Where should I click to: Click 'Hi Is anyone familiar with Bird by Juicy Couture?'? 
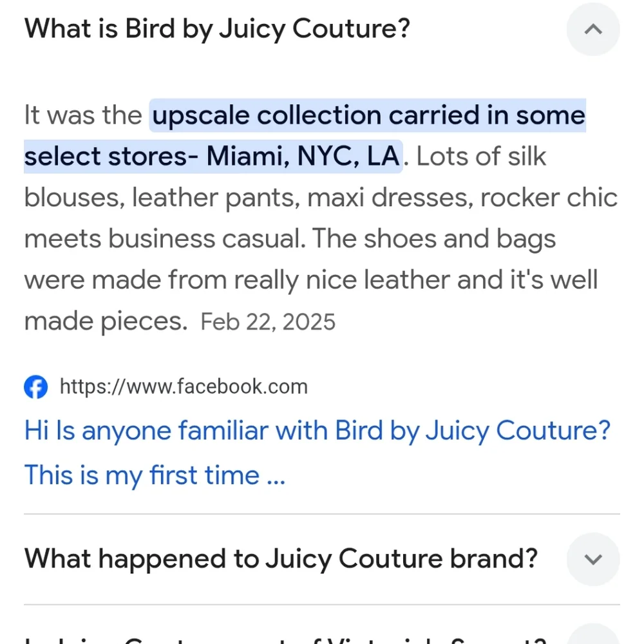317,430
